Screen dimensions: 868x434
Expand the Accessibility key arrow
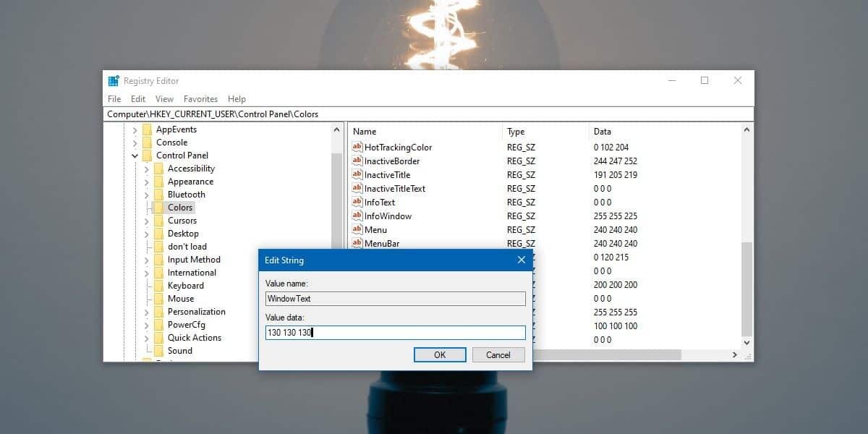pyautogui.click(x=147, y=169)
